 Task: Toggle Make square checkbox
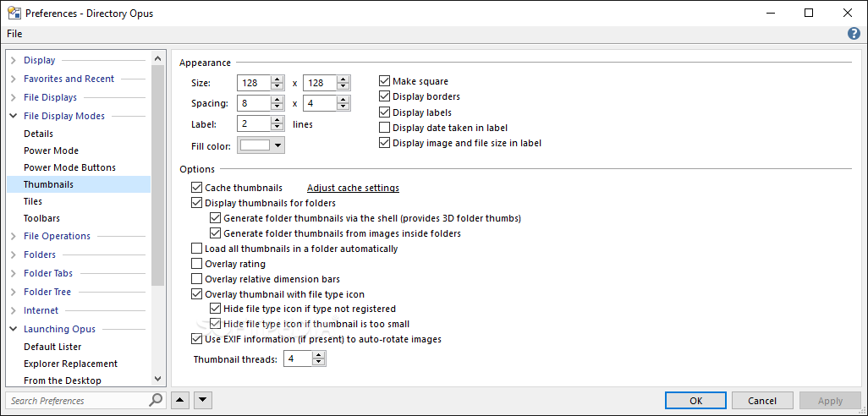(x=385, y=81)
